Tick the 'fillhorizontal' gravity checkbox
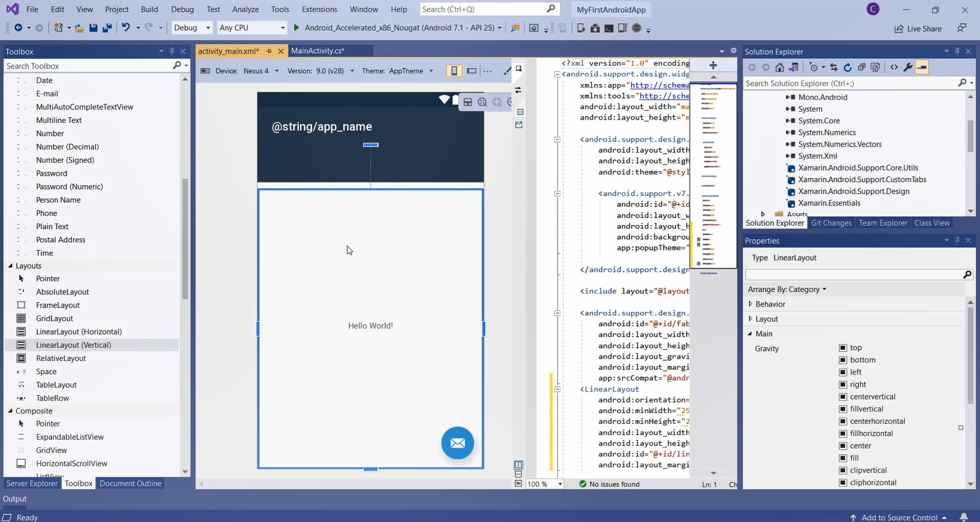The height and width of the screenshot is (522, 980). click(842, 434)
